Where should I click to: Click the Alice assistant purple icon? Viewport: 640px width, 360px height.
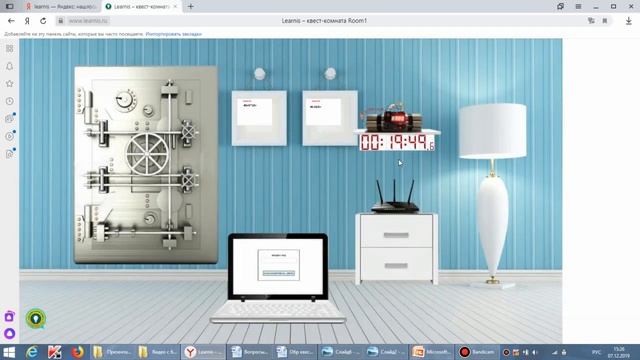(x=9, y=333)
